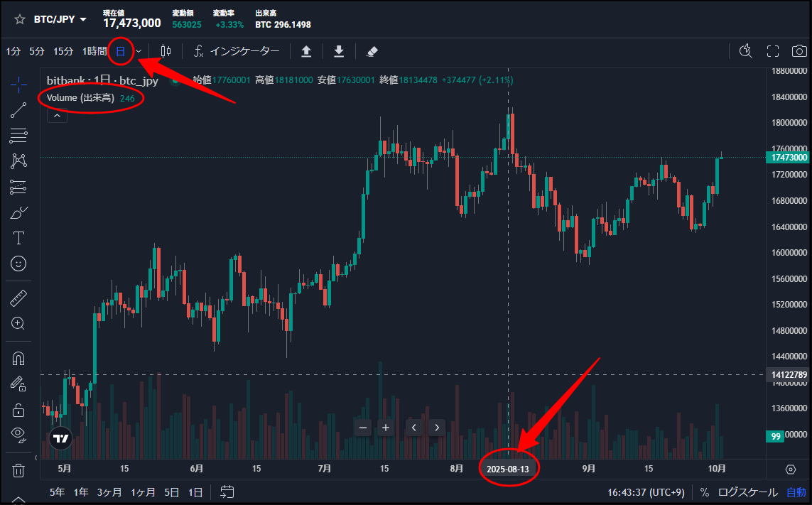Select the 15分 timeframe

pos(63,51)
